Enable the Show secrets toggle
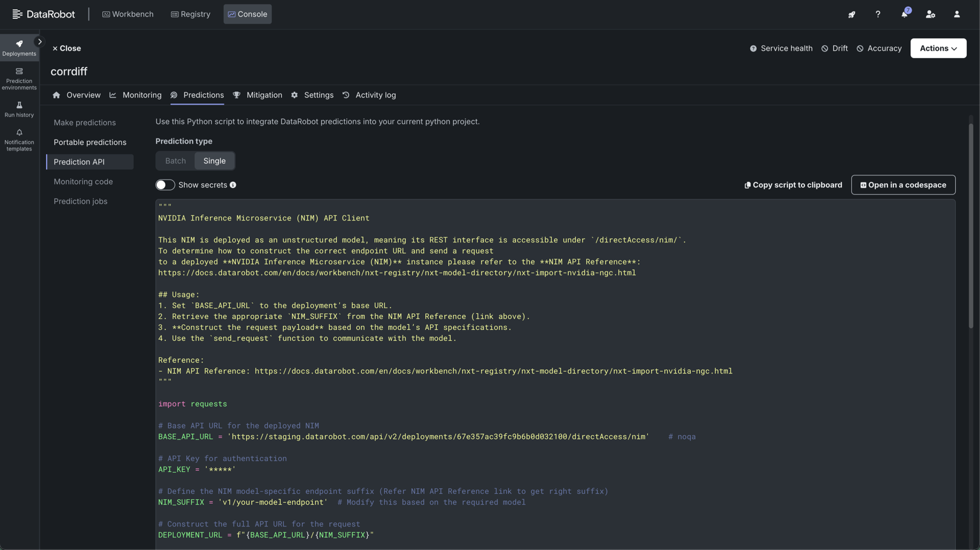The image size is (980, 550). pyautogui.click(x=165, y=185)
